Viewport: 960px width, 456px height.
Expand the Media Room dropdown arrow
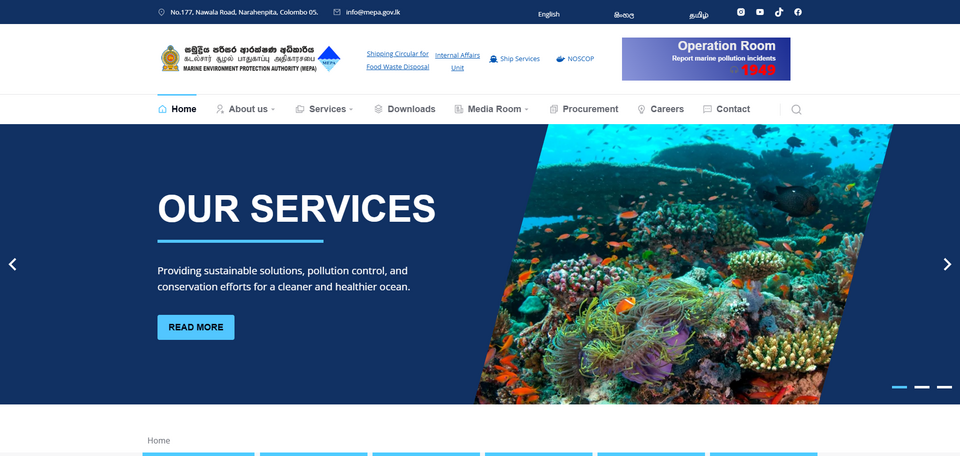527,110
